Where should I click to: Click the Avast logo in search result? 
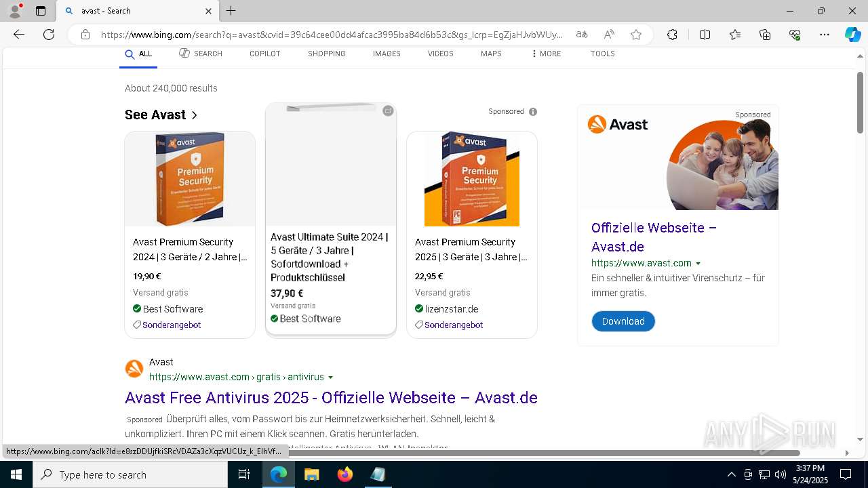coord(134,369)
